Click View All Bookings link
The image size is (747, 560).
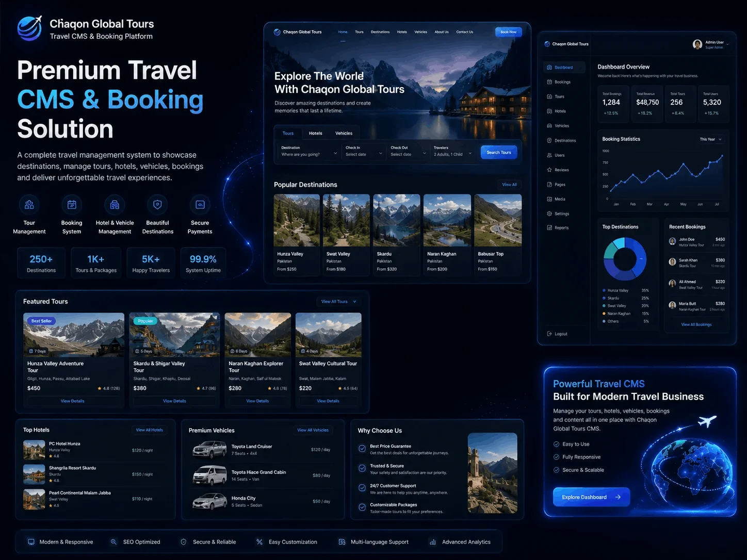(696, 324)
